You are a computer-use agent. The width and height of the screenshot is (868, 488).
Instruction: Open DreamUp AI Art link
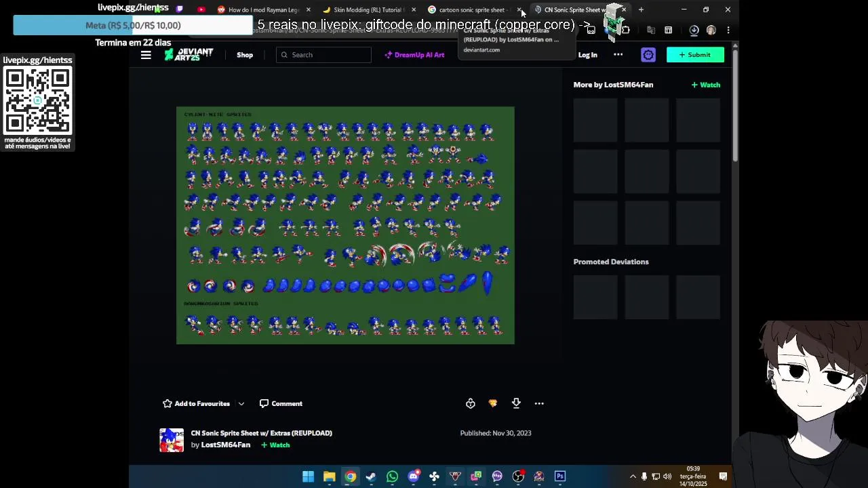point(414,55)
